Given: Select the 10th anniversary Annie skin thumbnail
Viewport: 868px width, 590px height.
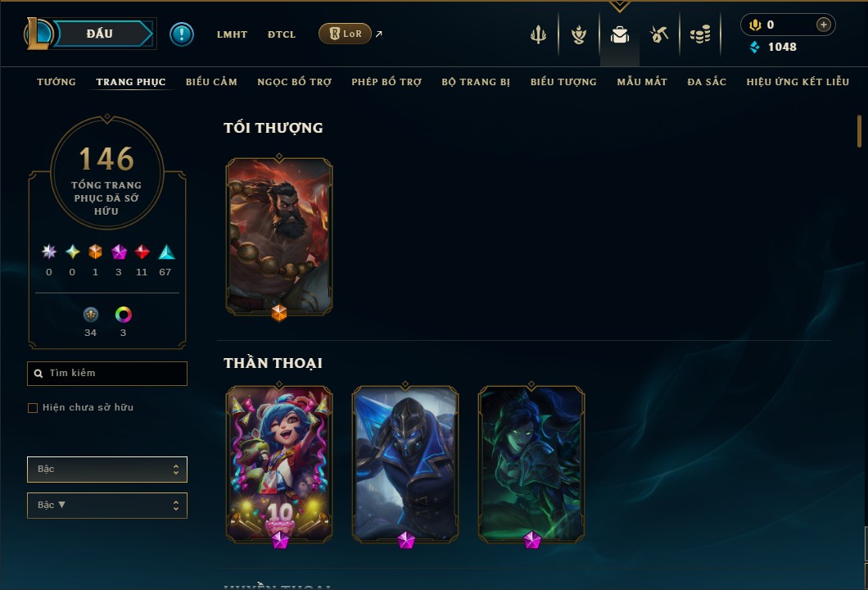Looking at the screenshot, I should [x=279, y=464].
